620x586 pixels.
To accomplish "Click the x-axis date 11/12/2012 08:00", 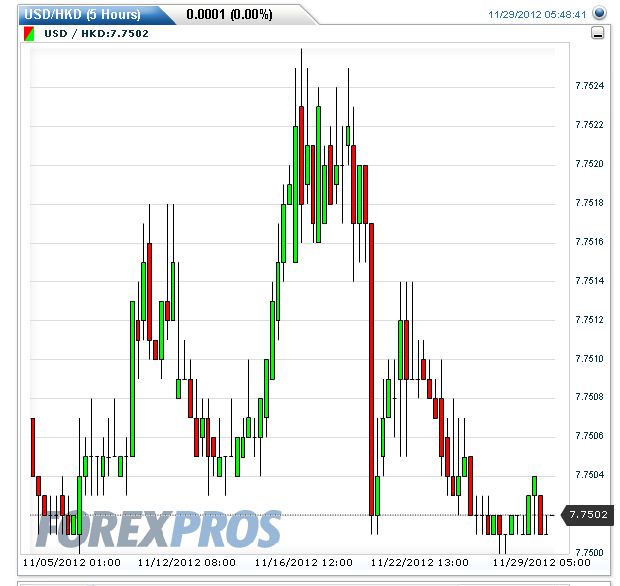I will [187, 562].
